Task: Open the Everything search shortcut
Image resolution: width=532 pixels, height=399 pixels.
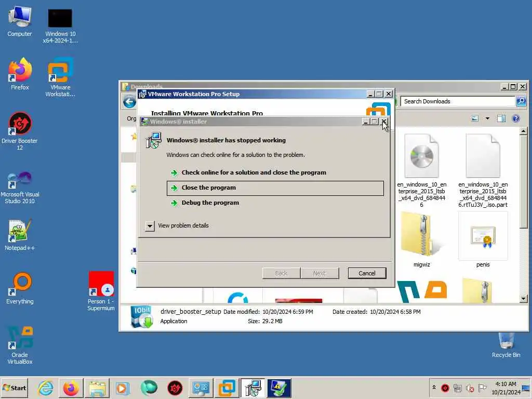Action: point(20,288)
